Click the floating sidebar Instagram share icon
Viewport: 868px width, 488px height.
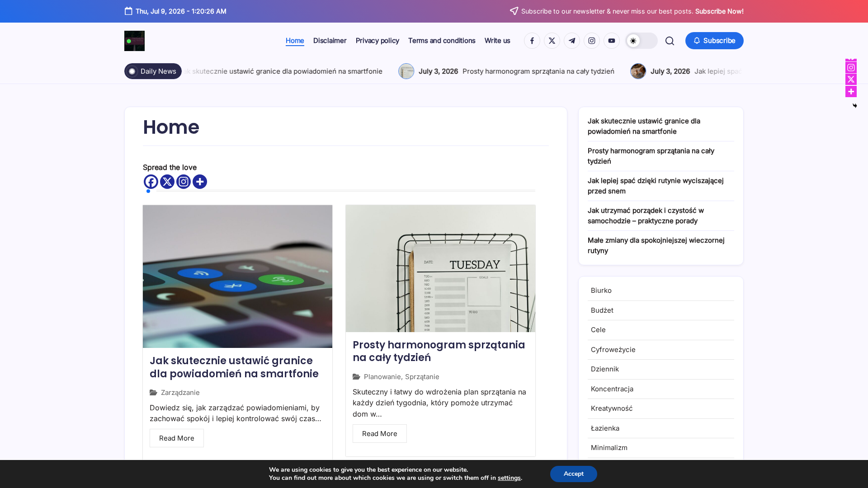(x=851, y=67)
